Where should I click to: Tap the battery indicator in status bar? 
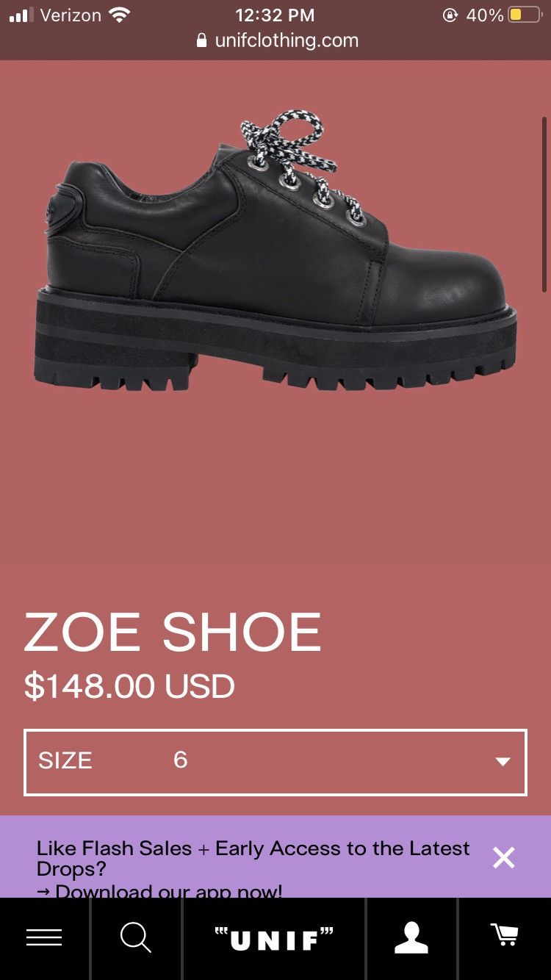pyautogui.click(x=525, y=15)
